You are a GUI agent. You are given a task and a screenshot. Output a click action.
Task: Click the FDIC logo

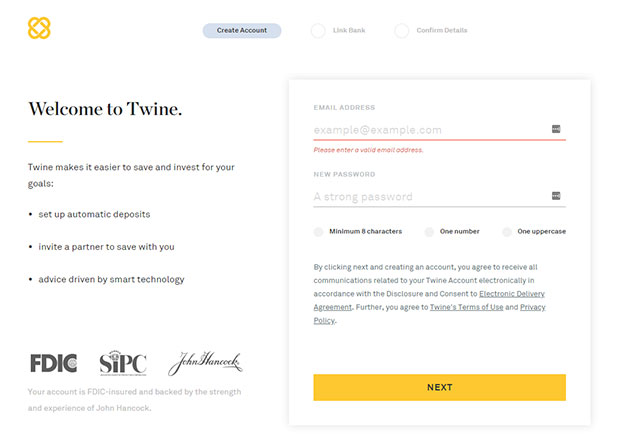[54, 363]
